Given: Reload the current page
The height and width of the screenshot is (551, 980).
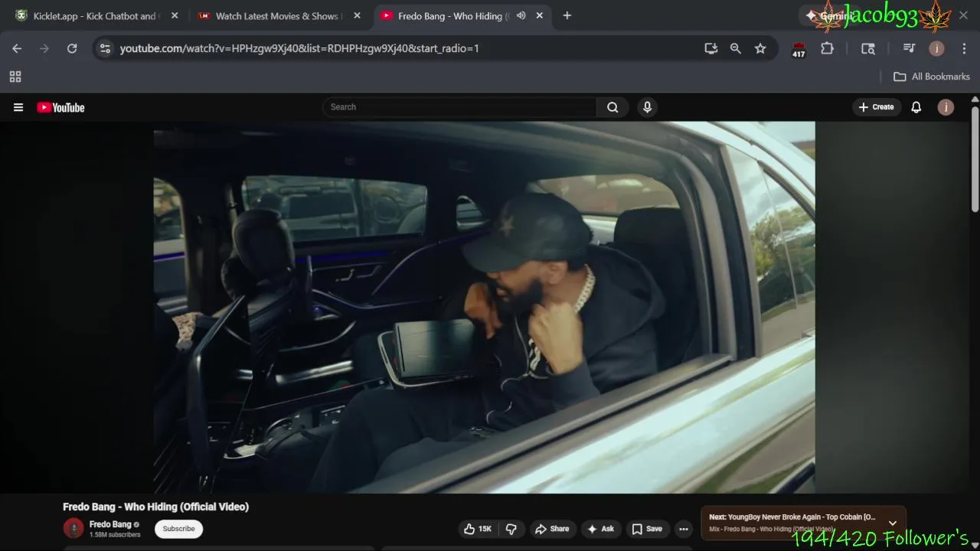Looking at the screenshot, I should click(72, 48).
